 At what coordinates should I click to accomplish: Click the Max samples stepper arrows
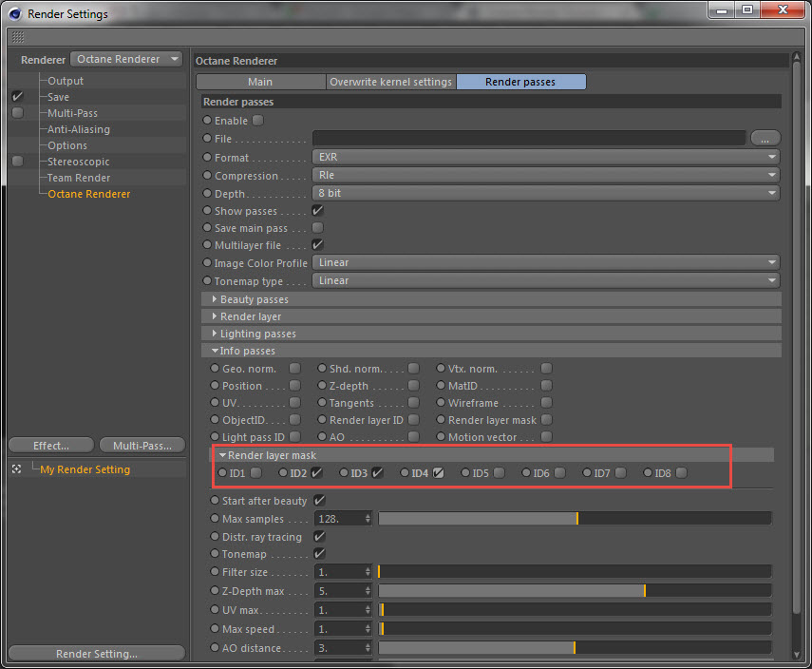click(368, 519)
